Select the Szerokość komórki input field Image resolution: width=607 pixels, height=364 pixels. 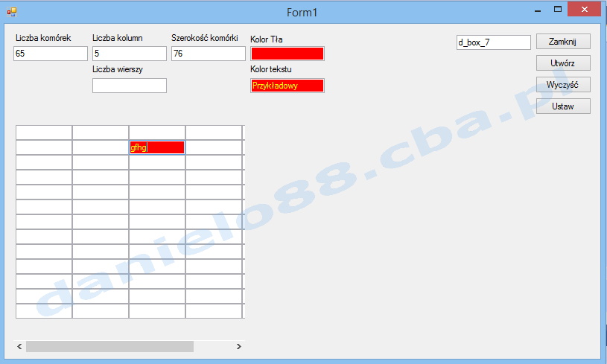pyautogui.click(x=208, y=54)
